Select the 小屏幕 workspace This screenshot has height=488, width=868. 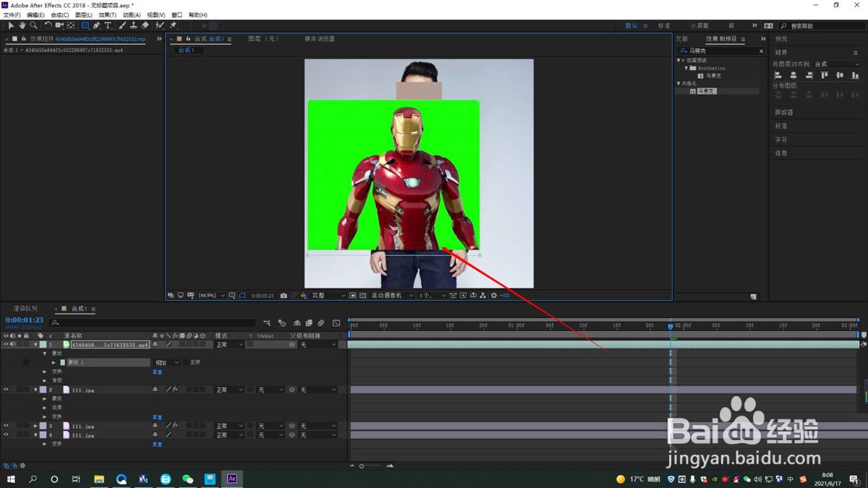pos(699,26)
